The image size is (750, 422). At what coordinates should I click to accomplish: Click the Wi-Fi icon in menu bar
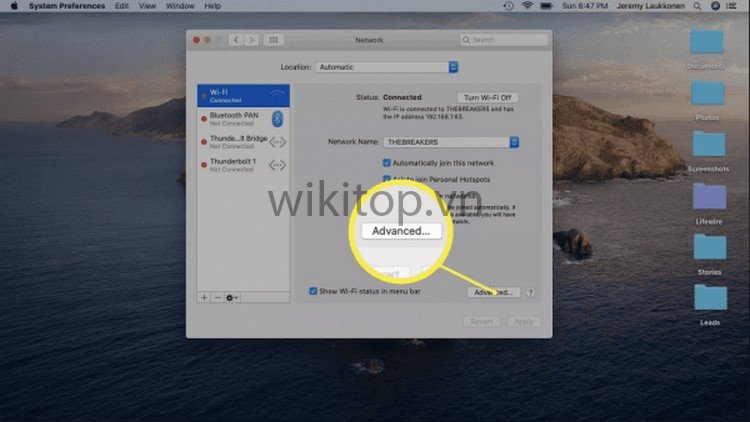[x=526, y=6]
